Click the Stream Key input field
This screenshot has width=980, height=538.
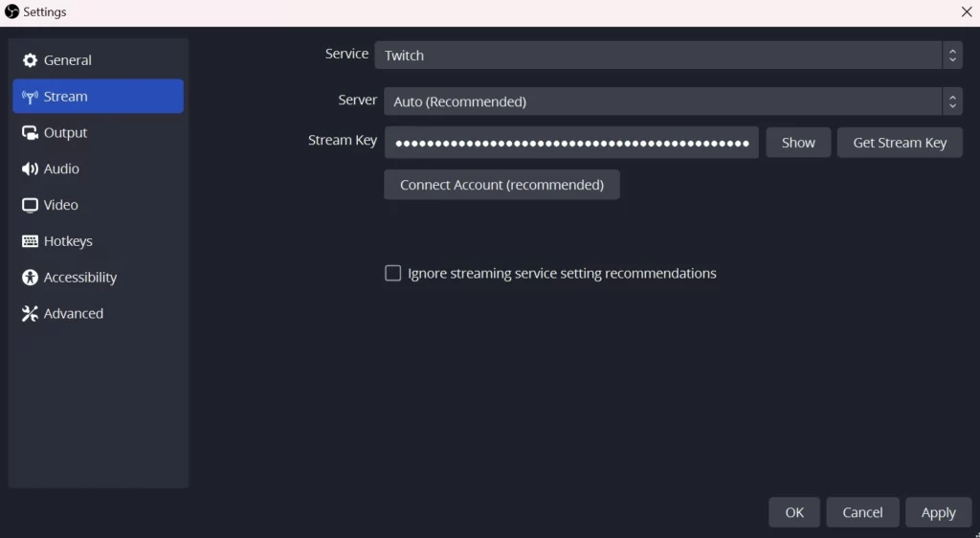click(x=571, y=143)
